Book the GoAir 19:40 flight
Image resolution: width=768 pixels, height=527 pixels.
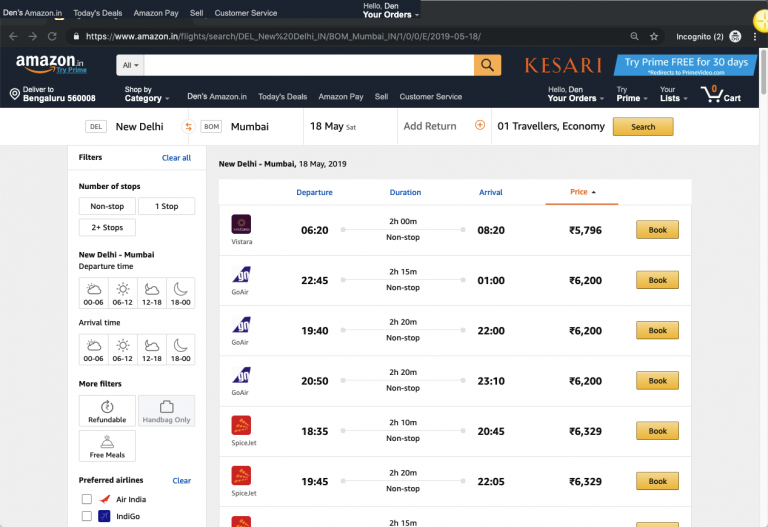coord(657,330)
